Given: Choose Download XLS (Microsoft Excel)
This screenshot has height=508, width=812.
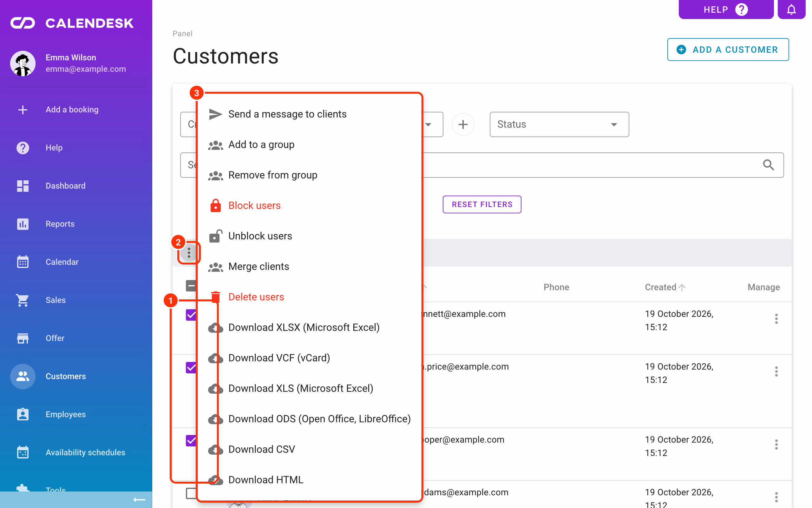Looking at the screenshot, I should pos(309,389).
